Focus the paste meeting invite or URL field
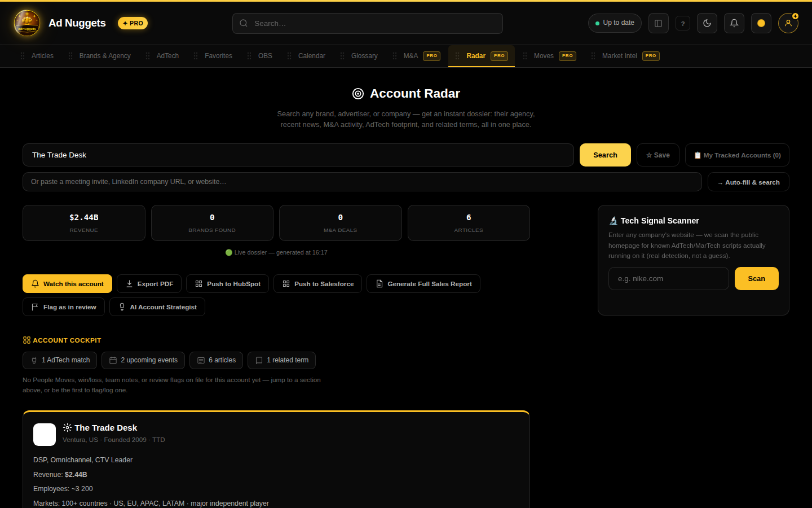 (362, 182)
